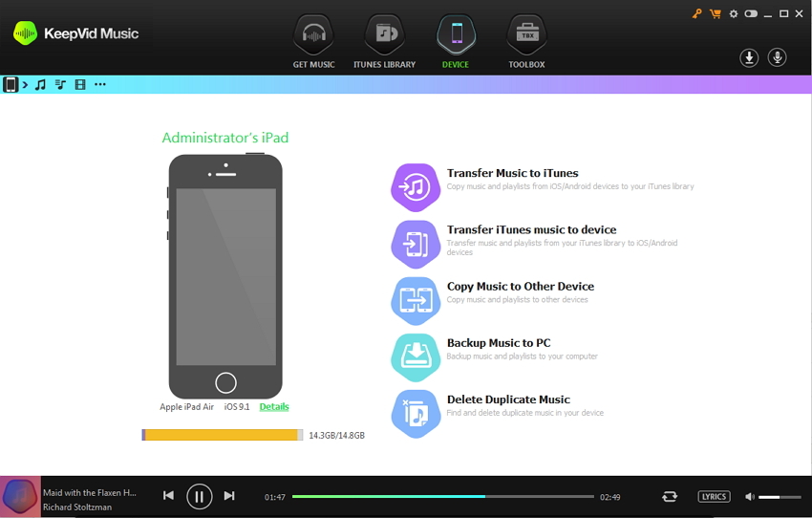Viewport: 812px width, 518px height.
Task: Click the KeepVid Music logo
Action: (75, 33)
